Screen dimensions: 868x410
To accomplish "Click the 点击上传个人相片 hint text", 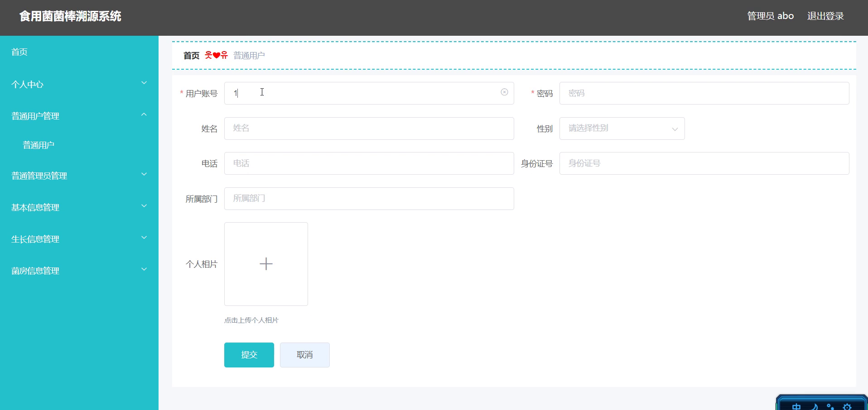I will pos(251,320).
